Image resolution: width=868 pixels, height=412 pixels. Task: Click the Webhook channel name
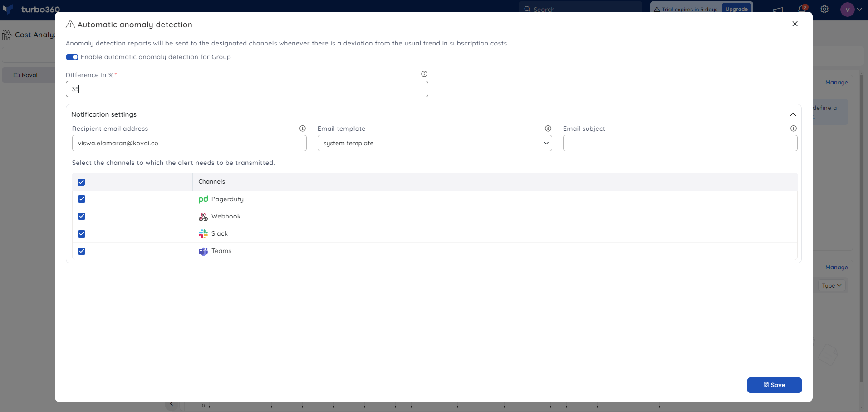[x=226, y=216]
